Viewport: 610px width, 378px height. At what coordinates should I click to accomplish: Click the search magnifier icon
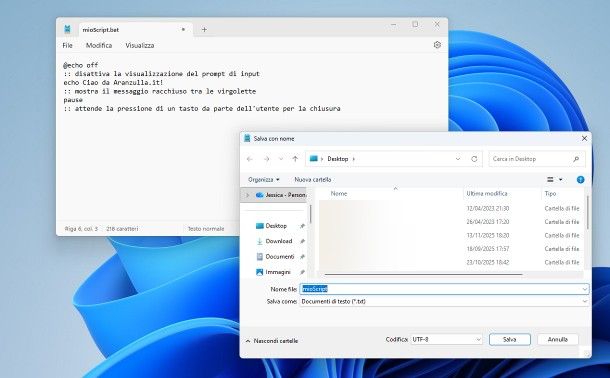pos(577,159)
